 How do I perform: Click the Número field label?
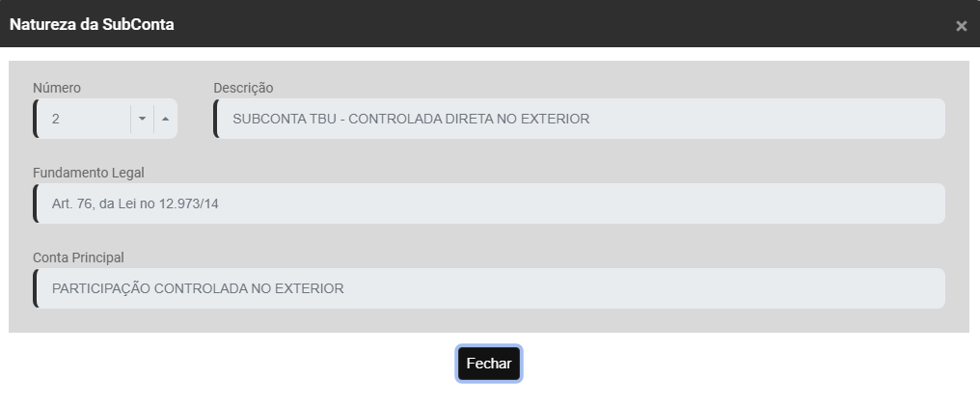coord(57,88)
